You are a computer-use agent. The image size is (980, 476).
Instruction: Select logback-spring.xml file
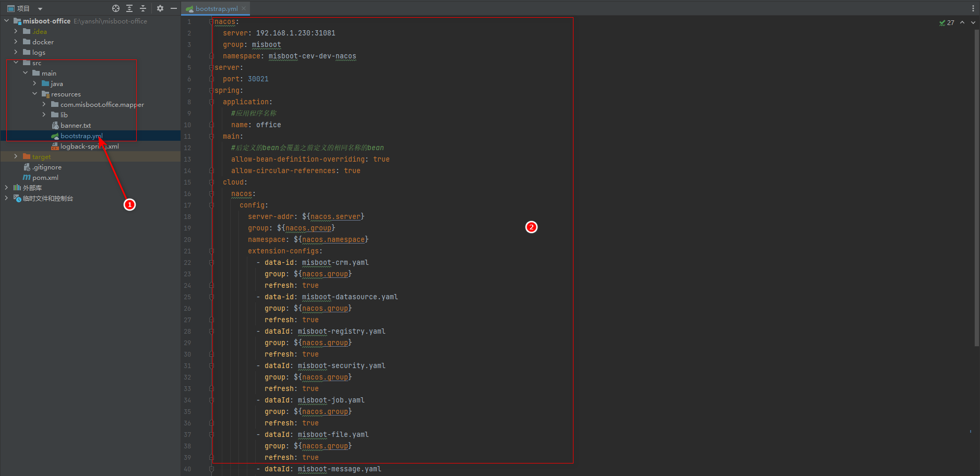click(x=90, y=147)
